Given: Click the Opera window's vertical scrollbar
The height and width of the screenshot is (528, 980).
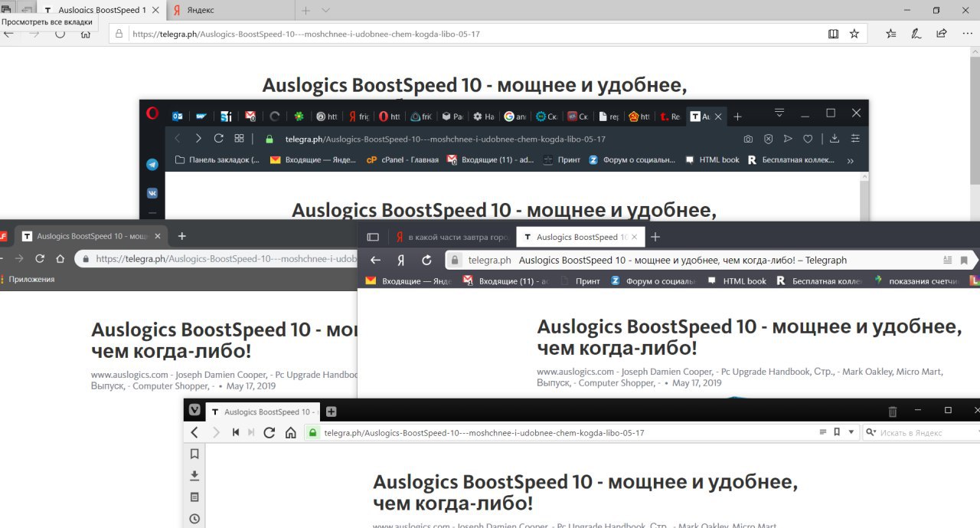Looking at the screenshot, I should point(865,196).
